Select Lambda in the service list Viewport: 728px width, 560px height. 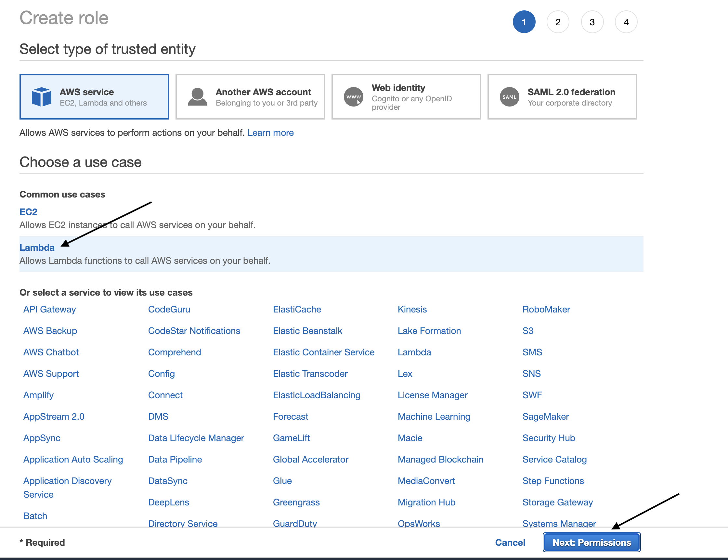tap(414, 352)
